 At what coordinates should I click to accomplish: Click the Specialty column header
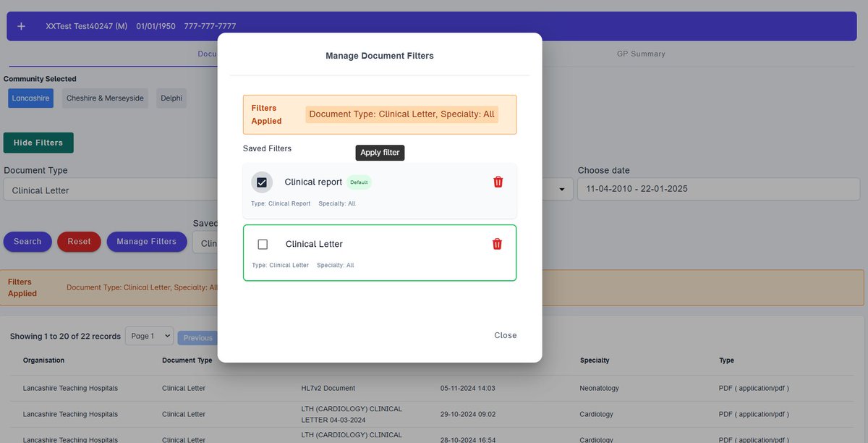click(595, 360)
